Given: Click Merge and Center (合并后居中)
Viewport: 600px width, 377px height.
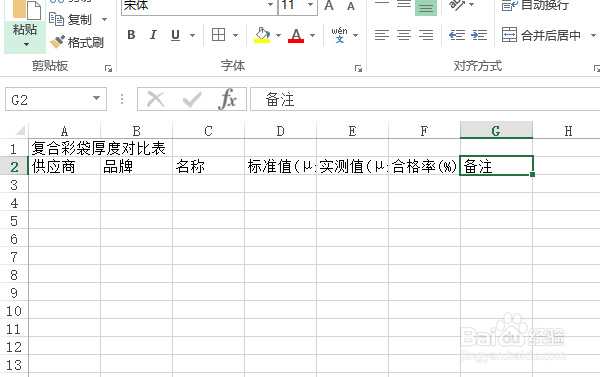Looking at the screenshot, I should 541,35.
